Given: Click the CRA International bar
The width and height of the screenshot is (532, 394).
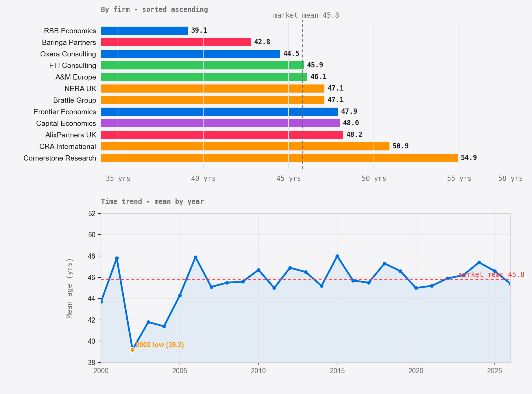Looking at the screenshot, I should tap(245, 146).
